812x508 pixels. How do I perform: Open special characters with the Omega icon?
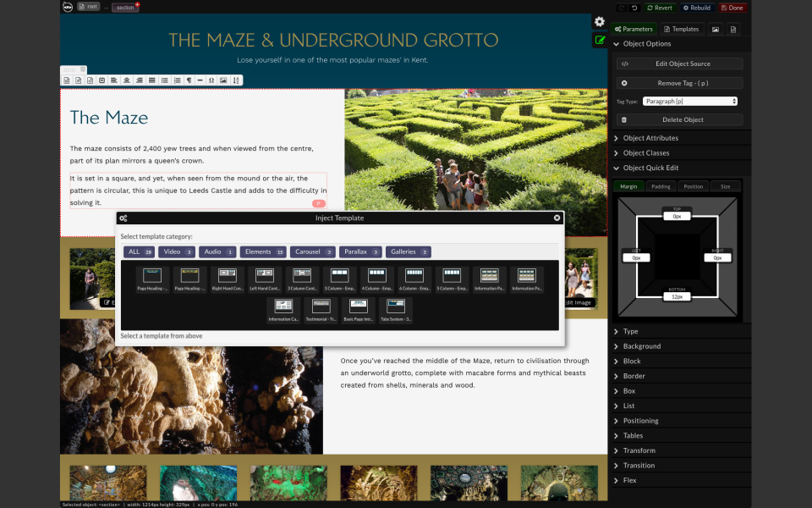pyautogui.click(x=211, y=80)
